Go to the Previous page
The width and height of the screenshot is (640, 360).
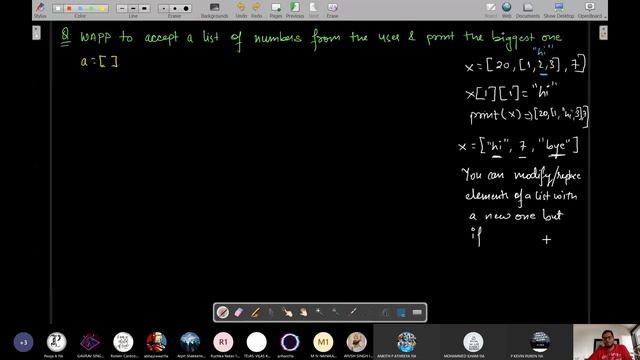point(295,10)
